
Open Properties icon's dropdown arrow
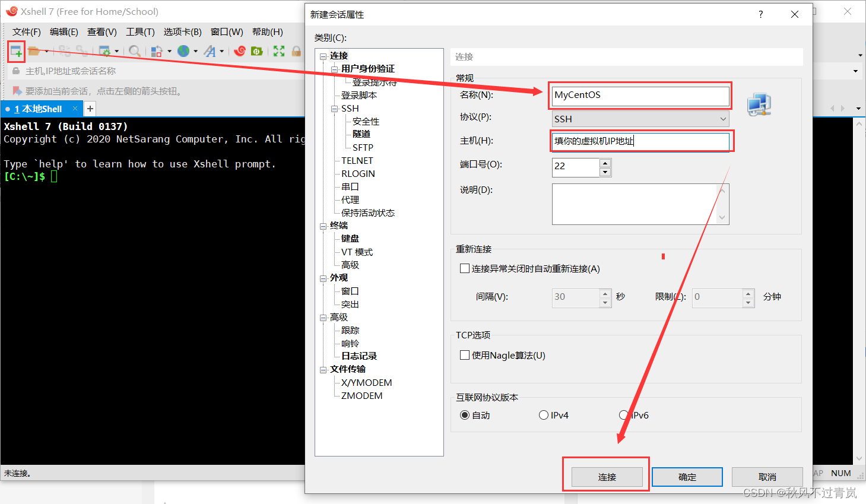tap(116, 51)
